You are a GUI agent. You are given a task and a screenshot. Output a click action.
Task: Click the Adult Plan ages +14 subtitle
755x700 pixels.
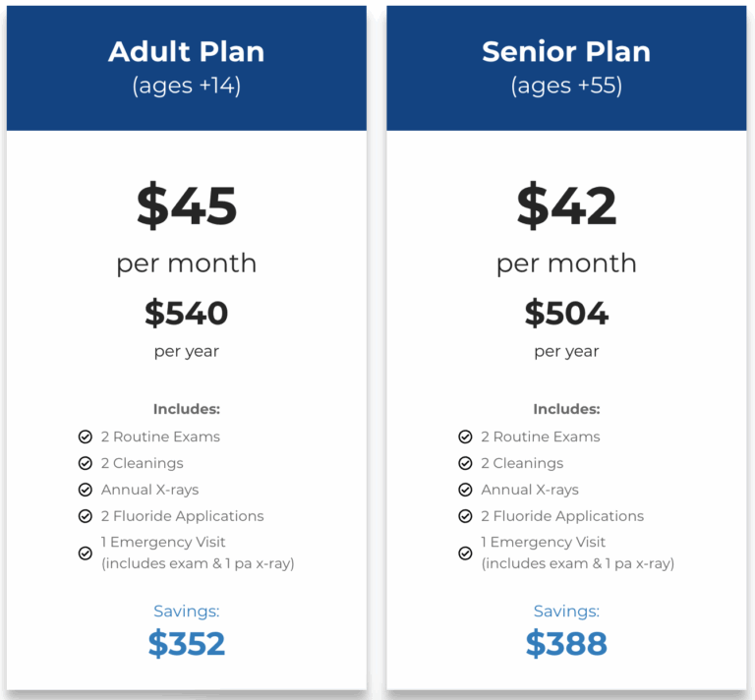(x=187, y=87)
